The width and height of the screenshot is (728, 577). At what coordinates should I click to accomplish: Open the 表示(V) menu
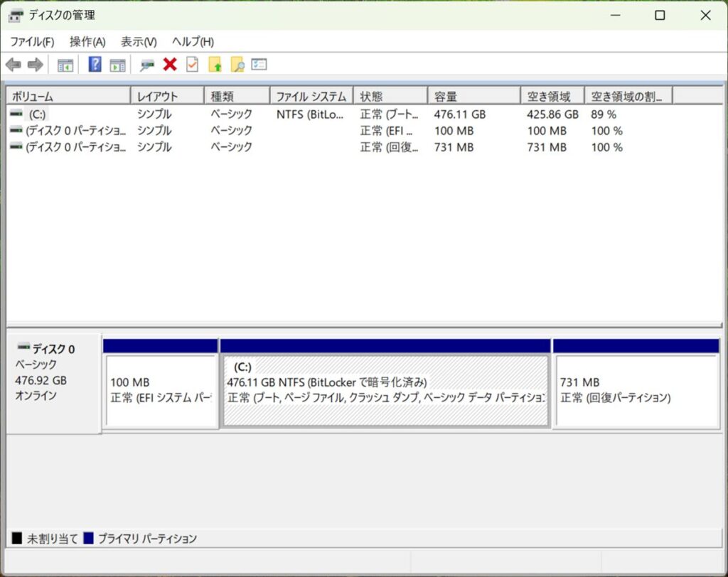pyautogui.click(x=139, y=42)
